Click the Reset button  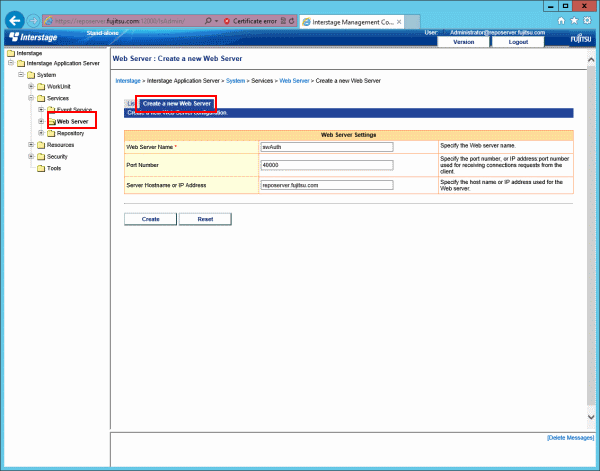[x=205, y=219]
